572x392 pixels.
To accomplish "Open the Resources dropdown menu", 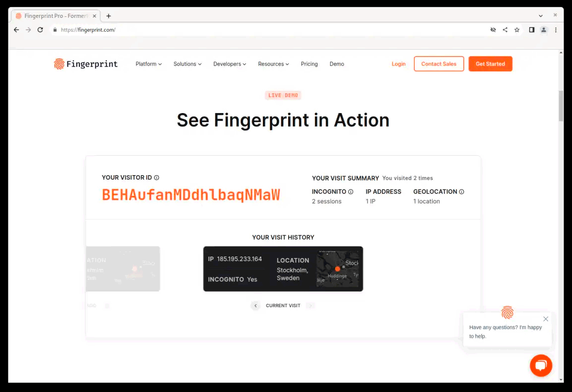I will tap(273, 64).
